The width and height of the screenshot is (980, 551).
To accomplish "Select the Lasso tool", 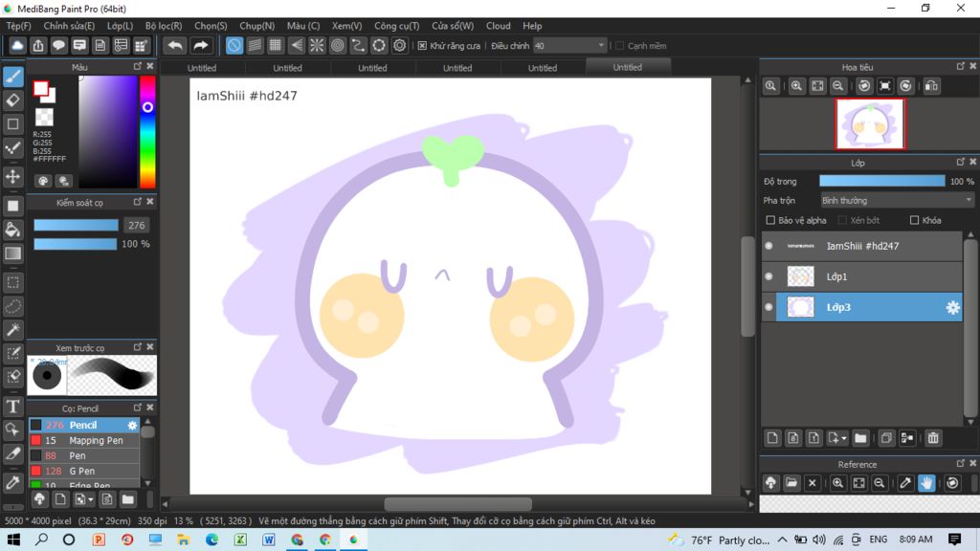I will (x=13, y=306).
